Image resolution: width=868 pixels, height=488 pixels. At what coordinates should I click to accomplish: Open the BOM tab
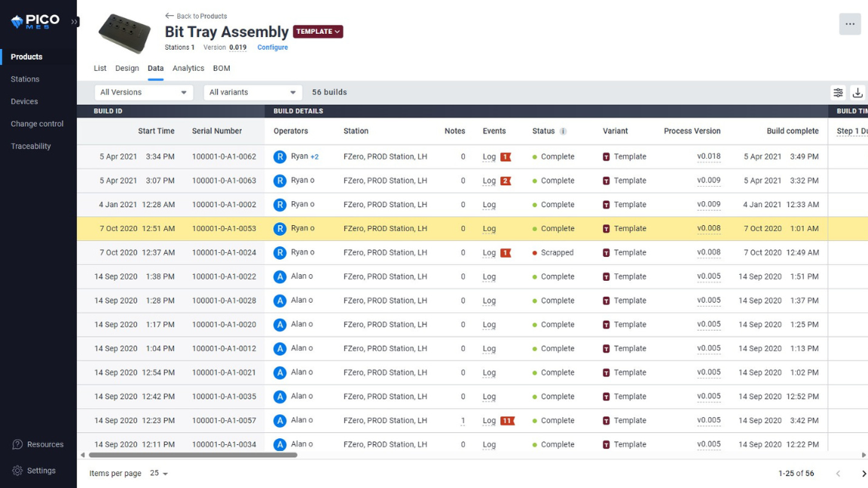tap(221, 68)
